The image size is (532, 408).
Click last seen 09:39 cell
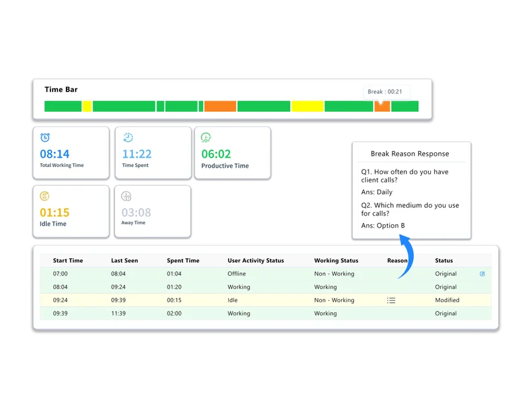tap(118, 300)
